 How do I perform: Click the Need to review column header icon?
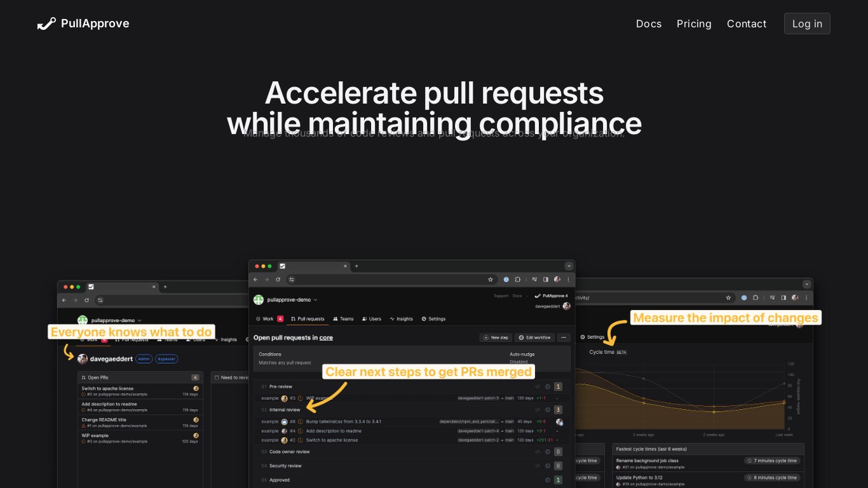[217, 377]
